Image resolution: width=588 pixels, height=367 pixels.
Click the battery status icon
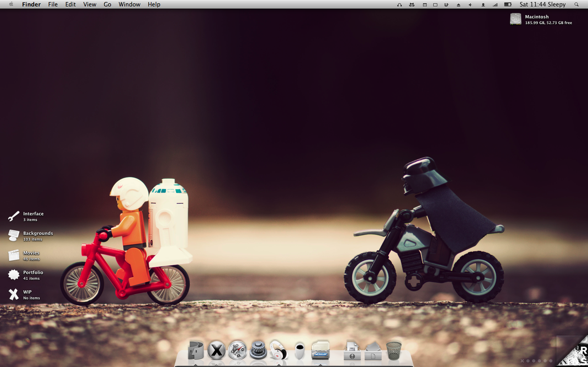[x=508, y=5]
